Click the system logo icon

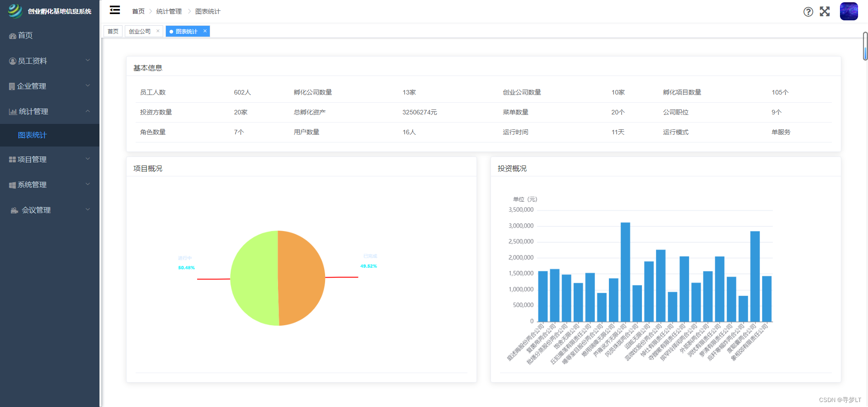coord(15,11)
